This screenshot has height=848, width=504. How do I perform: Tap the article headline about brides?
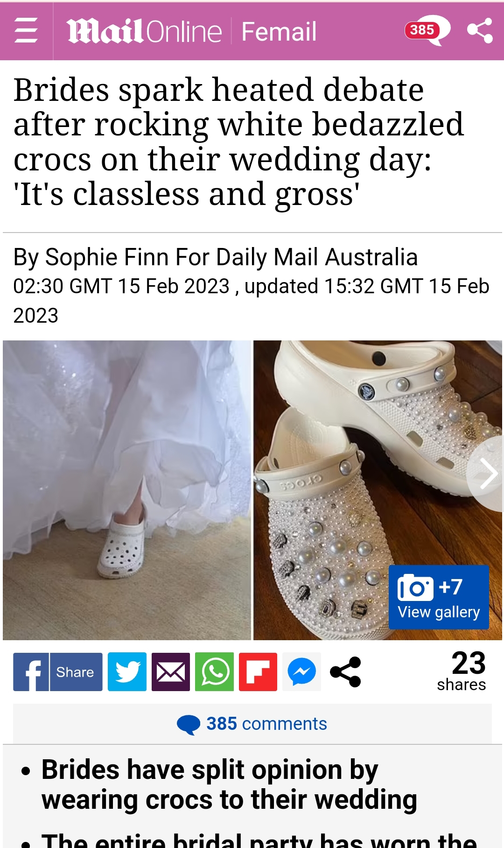(238, 141)
